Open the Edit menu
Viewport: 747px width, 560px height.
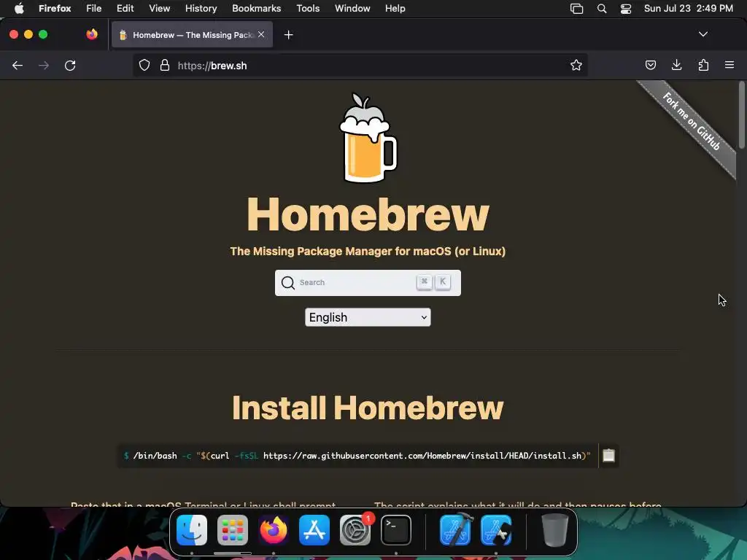click(125, 9)
